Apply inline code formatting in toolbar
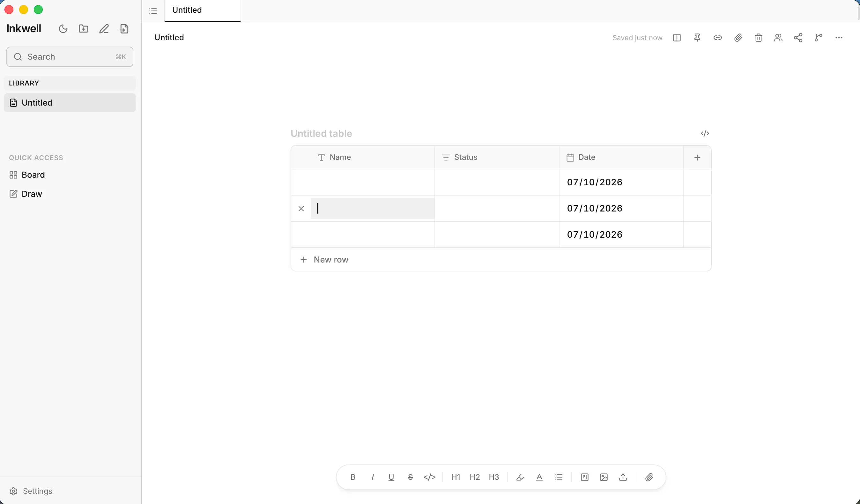 coord(430,477)
